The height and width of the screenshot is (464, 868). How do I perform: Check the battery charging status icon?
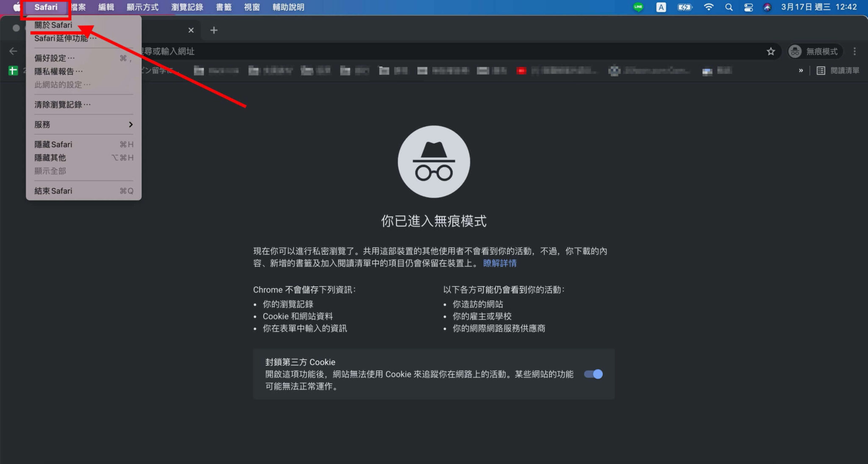click(684, 7)
